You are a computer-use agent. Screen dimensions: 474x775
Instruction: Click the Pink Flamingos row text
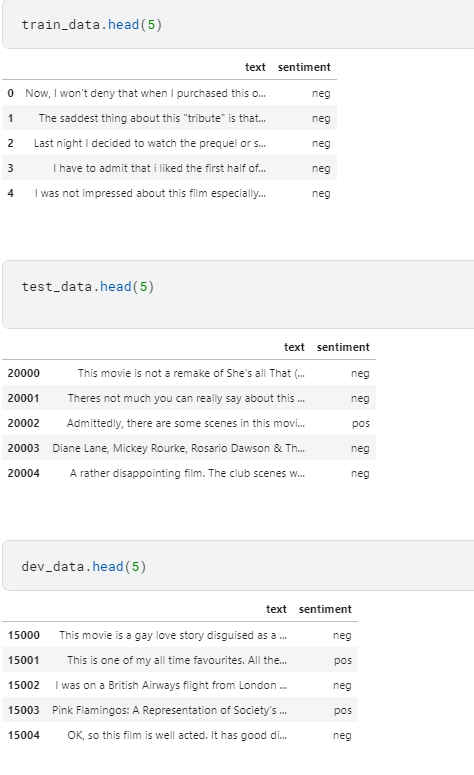point(170,710)
